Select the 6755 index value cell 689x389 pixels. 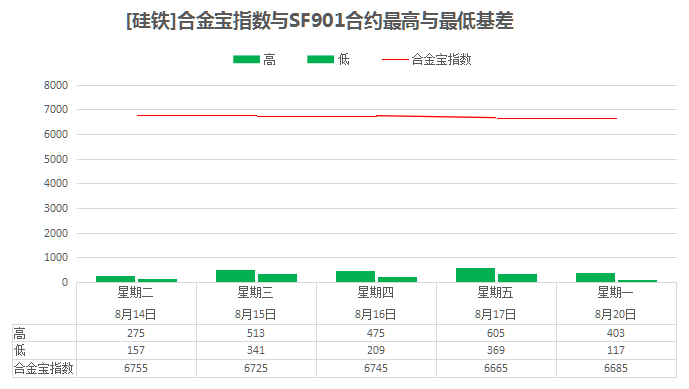[136, 368]
